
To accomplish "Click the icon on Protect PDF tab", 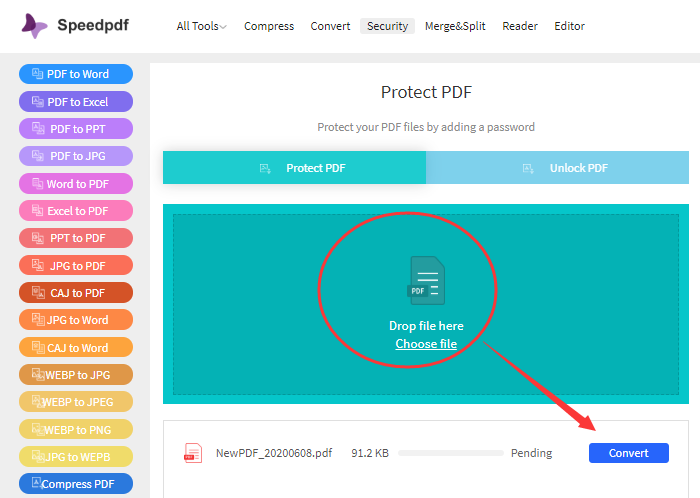I will point(265,169).
